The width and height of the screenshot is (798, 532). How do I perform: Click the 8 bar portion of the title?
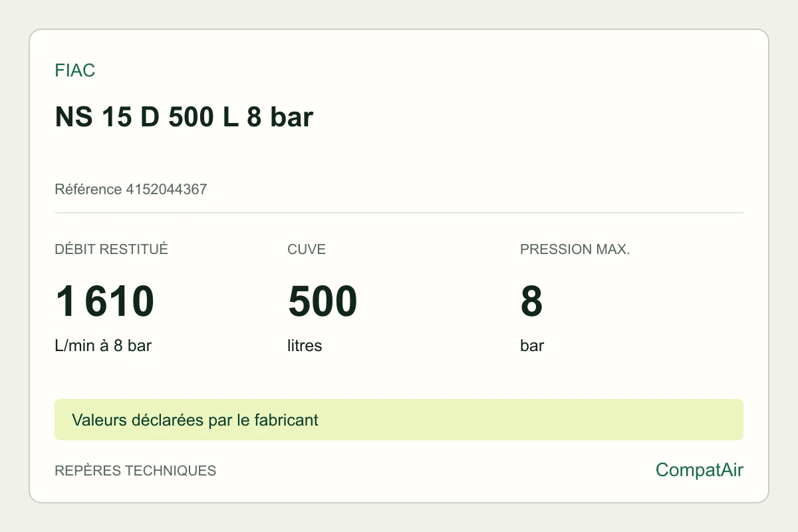(x=280, y=117)
